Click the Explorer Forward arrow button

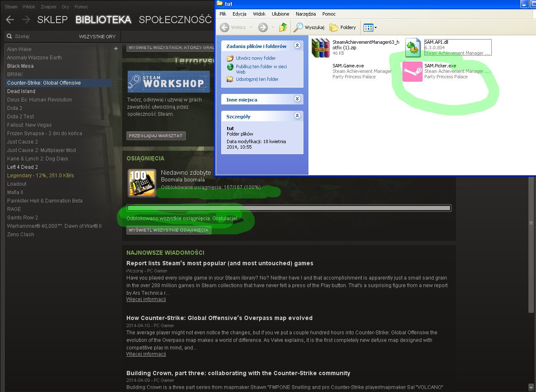(x=263, y=27)
